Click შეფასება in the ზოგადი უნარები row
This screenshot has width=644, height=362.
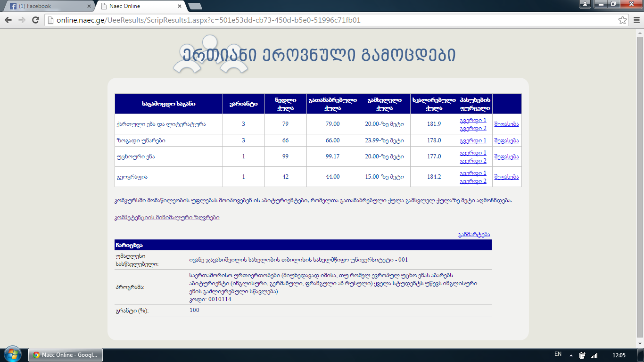click(506, 140)
